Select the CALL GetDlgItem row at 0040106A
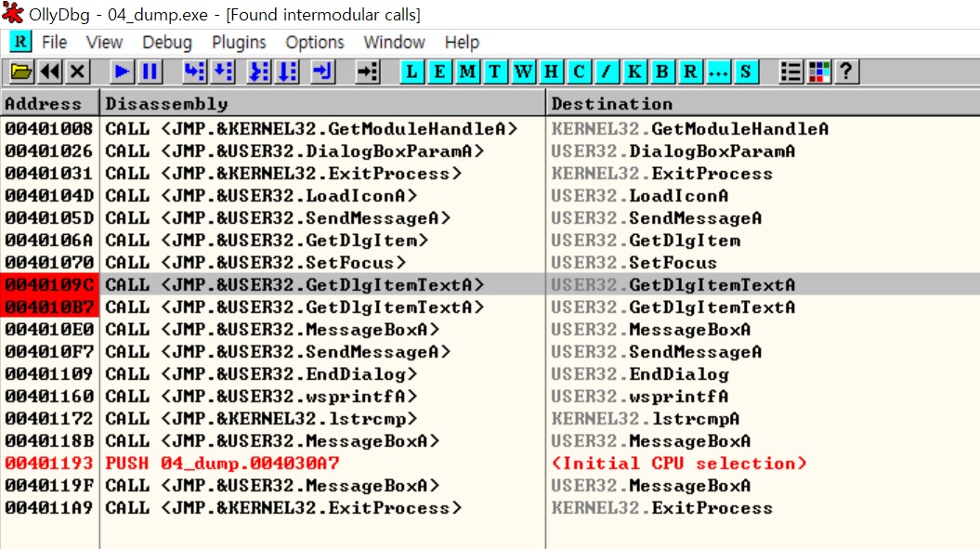 click(490, 240)
